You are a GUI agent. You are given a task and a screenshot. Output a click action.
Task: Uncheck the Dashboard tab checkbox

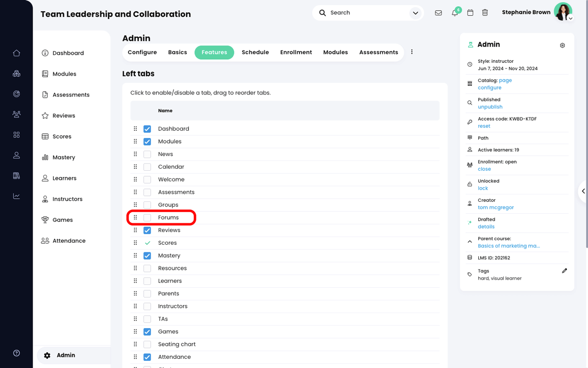[147, 129]
